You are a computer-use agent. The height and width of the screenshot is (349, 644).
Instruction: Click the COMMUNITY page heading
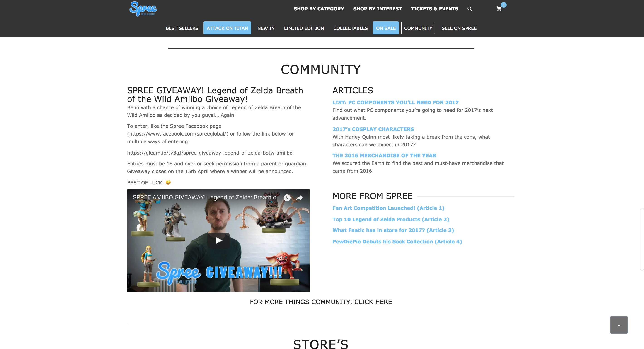321,69
